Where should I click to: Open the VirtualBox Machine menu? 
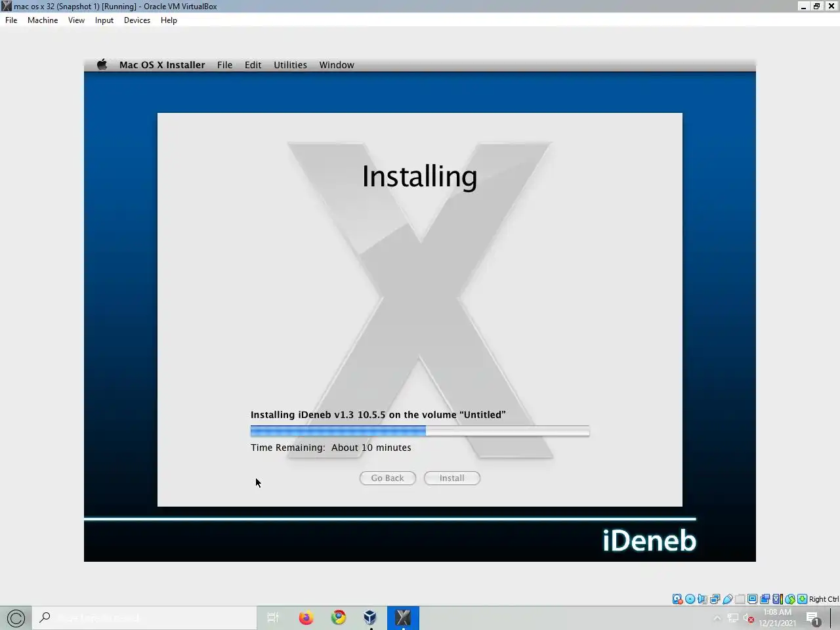[x=43, y=20]
